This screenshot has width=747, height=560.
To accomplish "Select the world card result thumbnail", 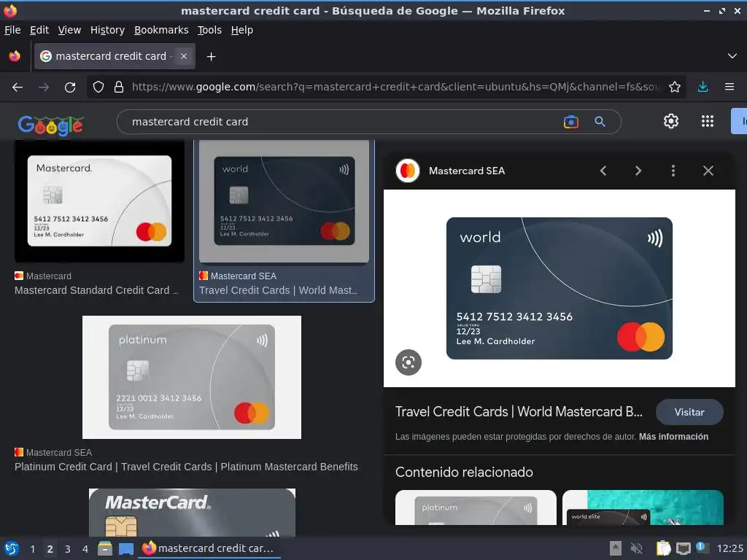I will pyautogui.click(x=284, y=202).
